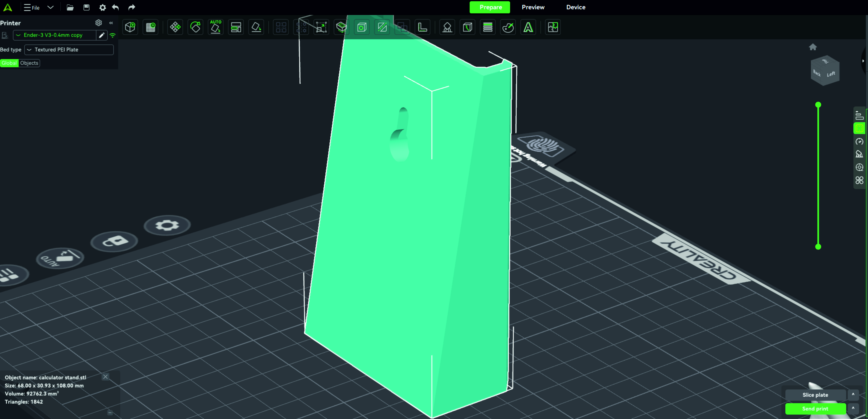Open Variable layer height tool
The height and width of the screenshot is (419, 868).
[x=488, y=27]
